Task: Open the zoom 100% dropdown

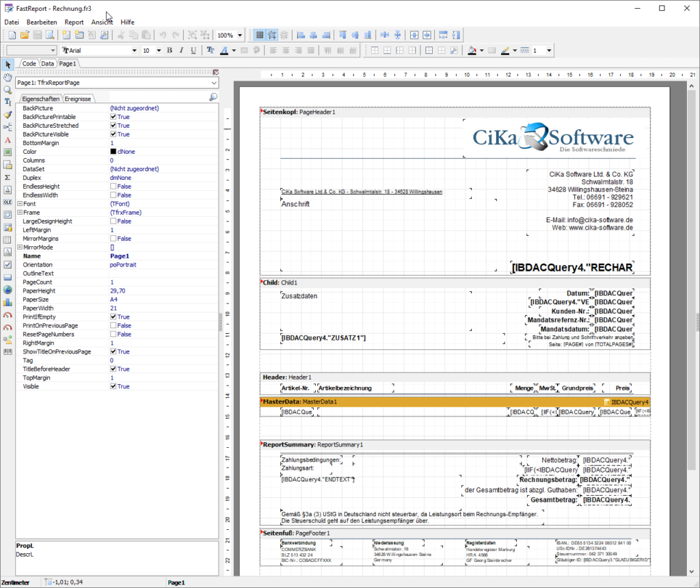Action: 240,36
